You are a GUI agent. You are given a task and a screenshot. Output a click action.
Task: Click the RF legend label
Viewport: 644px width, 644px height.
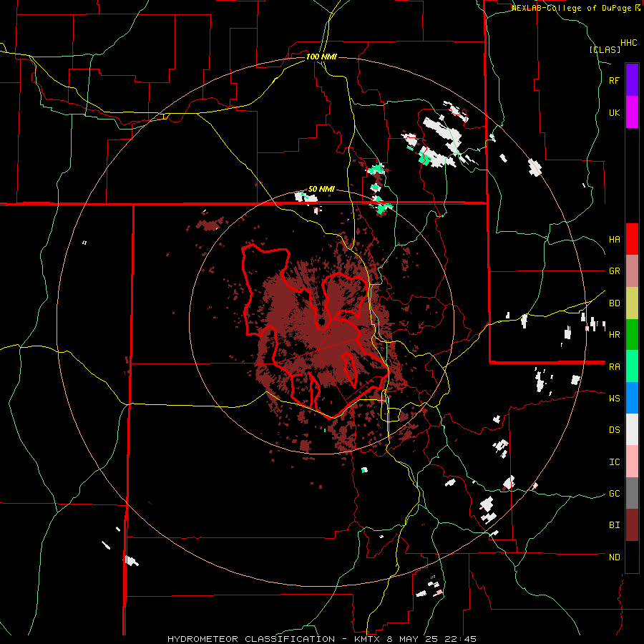click(614, 80)
